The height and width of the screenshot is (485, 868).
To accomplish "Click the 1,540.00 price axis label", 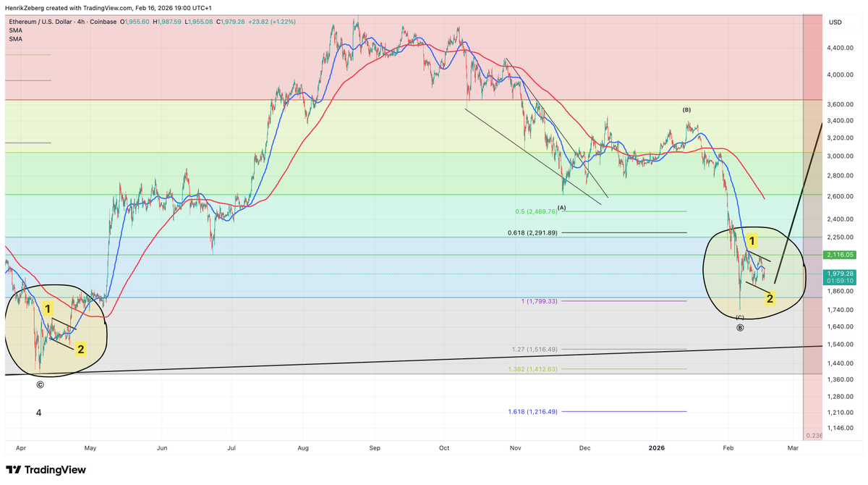I will tap(841, 345).
